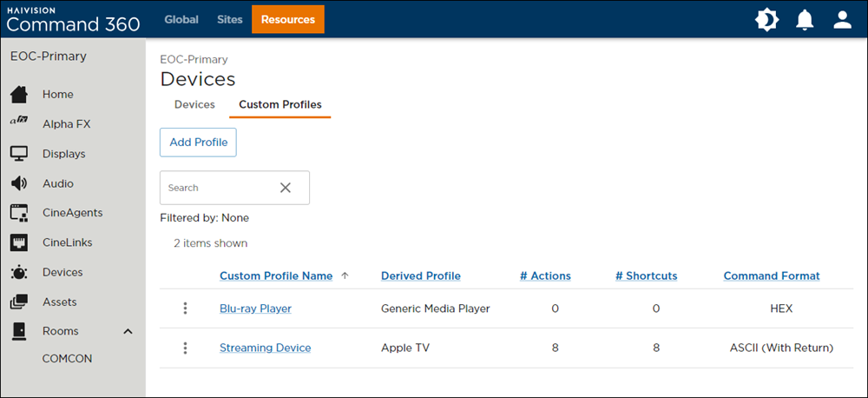Open options menu for Blu-ray Player

185,308
